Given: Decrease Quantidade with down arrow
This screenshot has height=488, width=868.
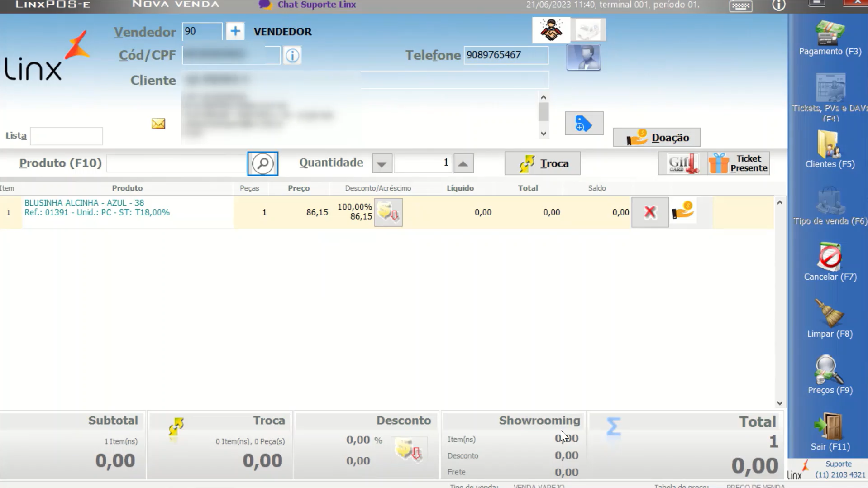Looking at the screenshot, I should (382, 163).
